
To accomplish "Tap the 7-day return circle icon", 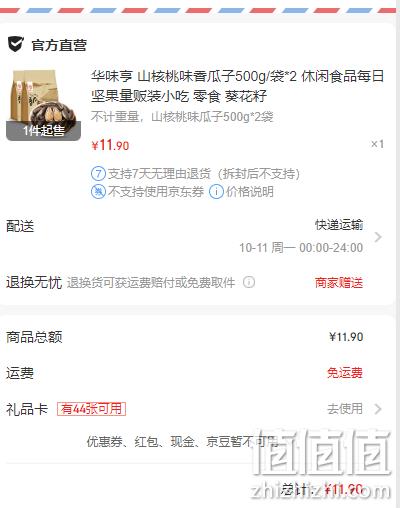I will 98,174.
